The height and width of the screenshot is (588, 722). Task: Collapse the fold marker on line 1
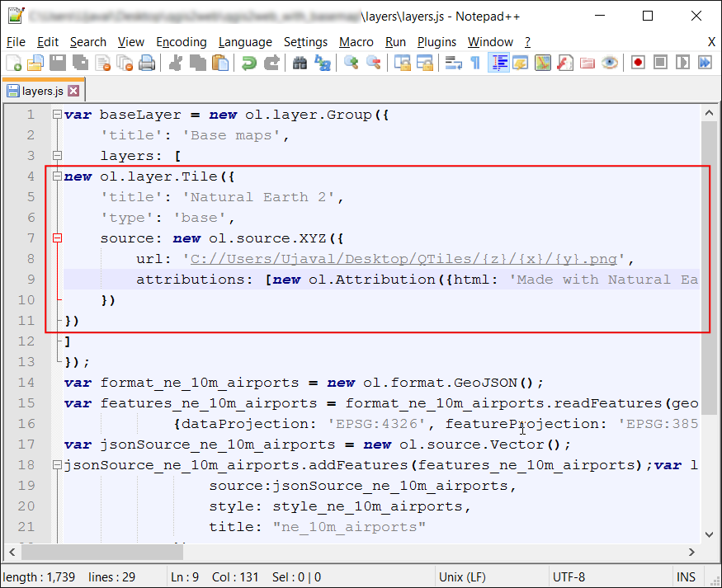(57, 115)
